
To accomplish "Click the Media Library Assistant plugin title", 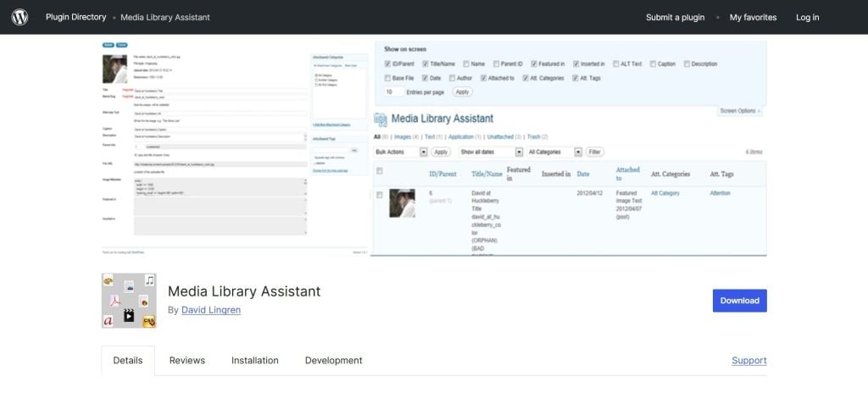I will [244, 291].
